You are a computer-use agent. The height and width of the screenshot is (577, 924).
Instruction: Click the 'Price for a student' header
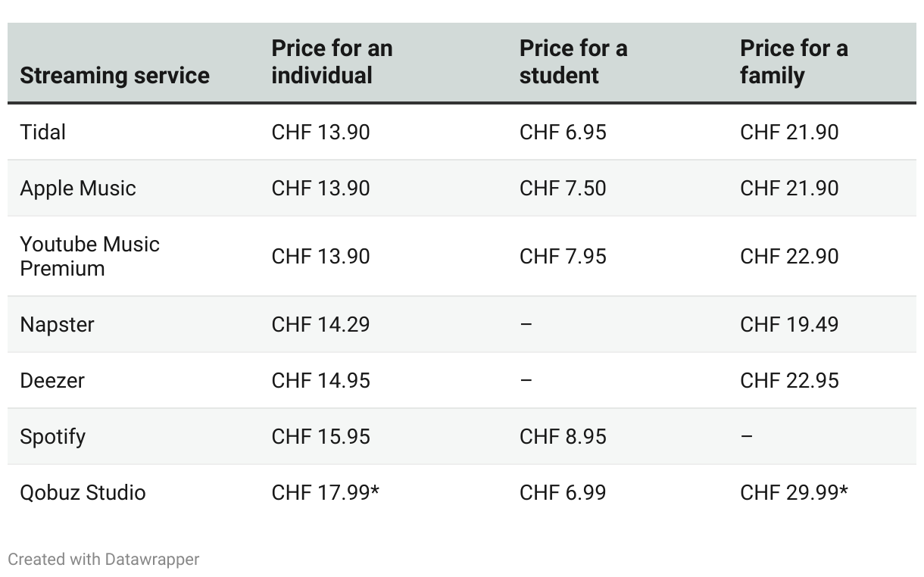tap(573, 62)
